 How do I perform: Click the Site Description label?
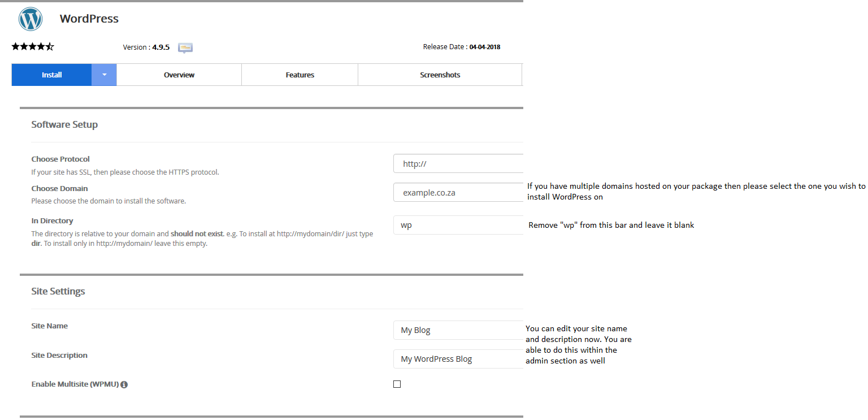59,356
